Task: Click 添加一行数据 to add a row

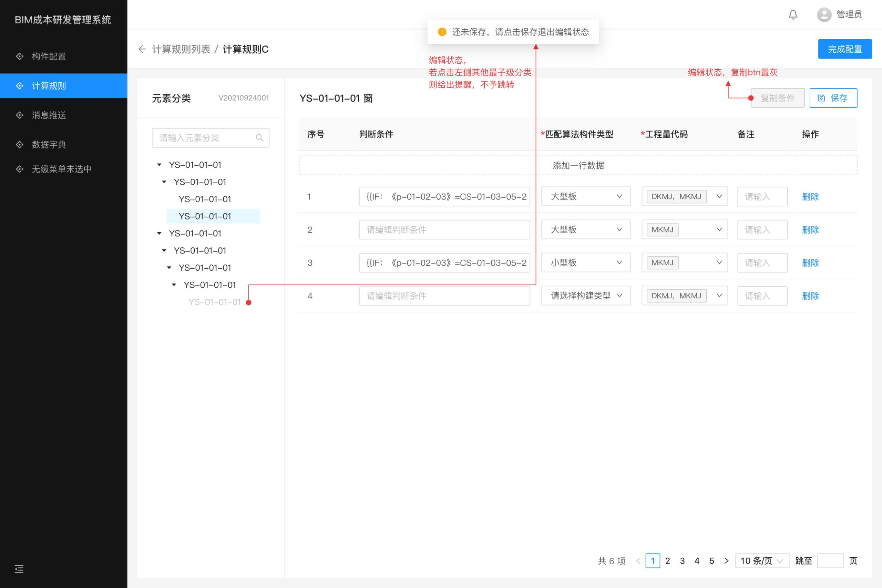Action: click(x=578, y=165)
